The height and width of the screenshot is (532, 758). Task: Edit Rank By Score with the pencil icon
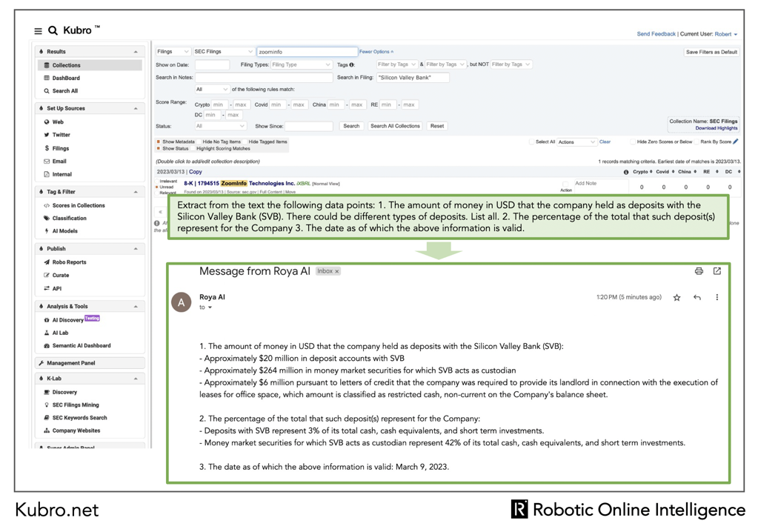[x=736, y=142]
